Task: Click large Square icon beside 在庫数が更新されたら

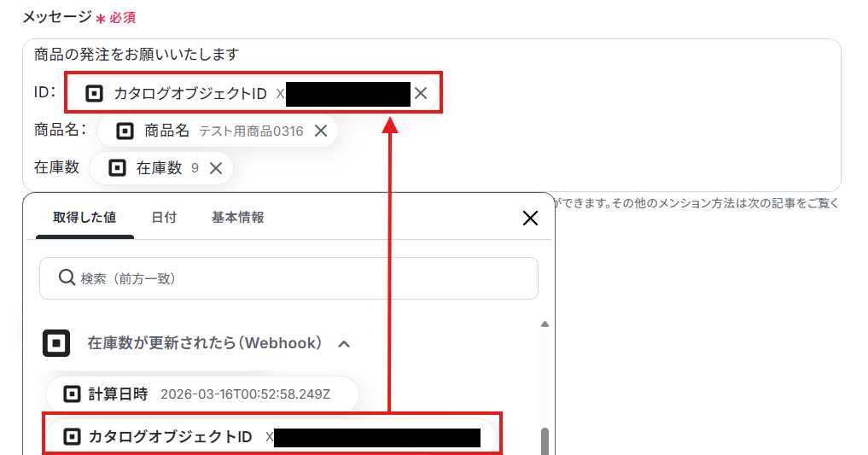Action: pos(56,343)
